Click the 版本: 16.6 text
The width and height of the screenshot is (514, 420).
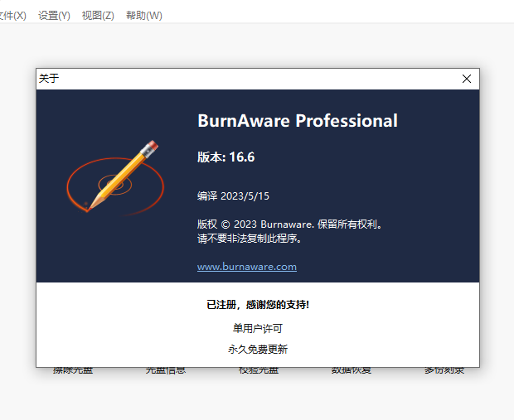(225, 157)
